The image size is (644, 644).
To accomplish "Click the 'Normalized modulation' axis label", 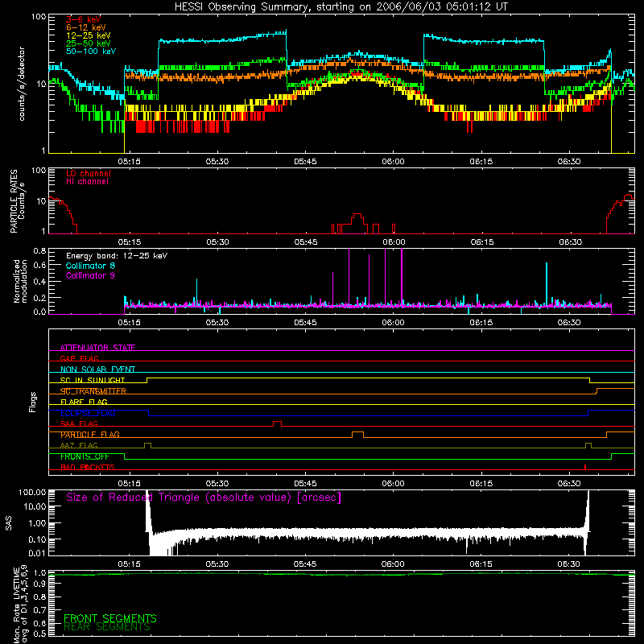I will 20,281.
